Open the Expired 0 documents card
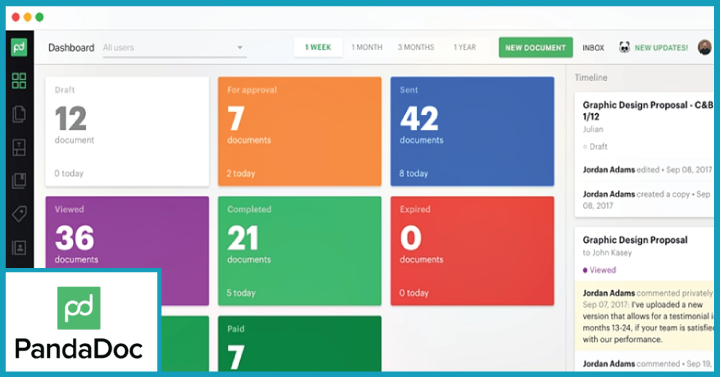This screenshot has width=720, height=377. pyautogui.click(x=472, y=251)
